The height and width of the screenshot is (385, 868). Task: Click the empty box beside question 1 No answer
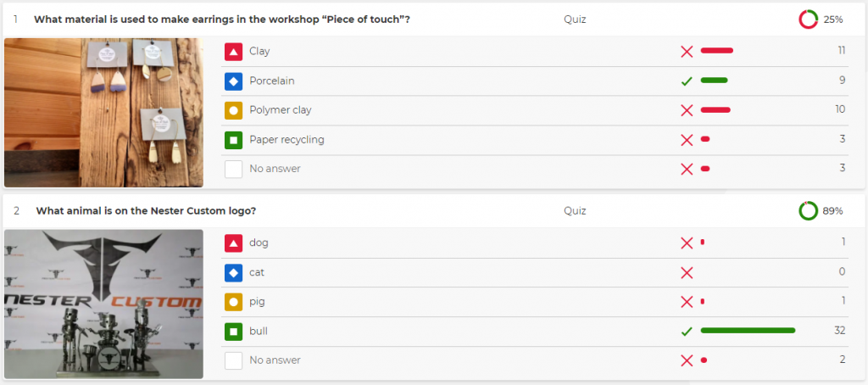234,170
